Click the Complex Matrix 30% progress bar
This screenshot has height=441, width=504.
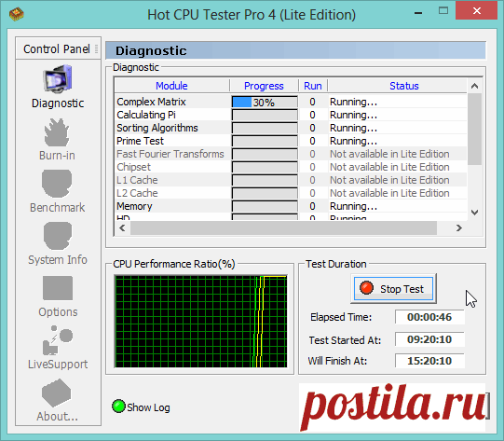265,103
